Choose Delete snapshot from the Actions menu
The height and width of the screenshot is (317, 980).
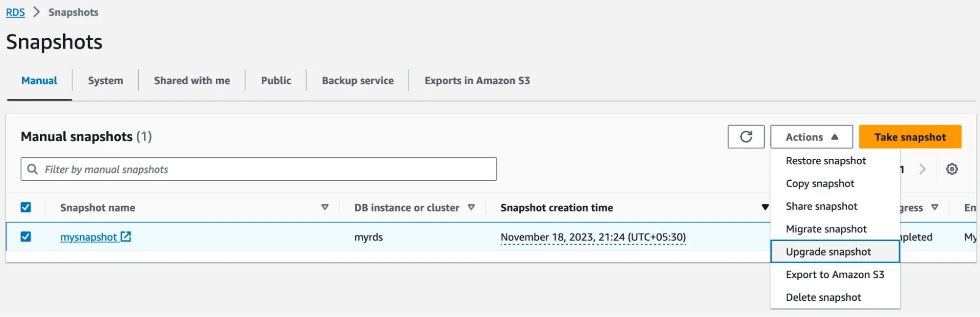coord(823,297)
